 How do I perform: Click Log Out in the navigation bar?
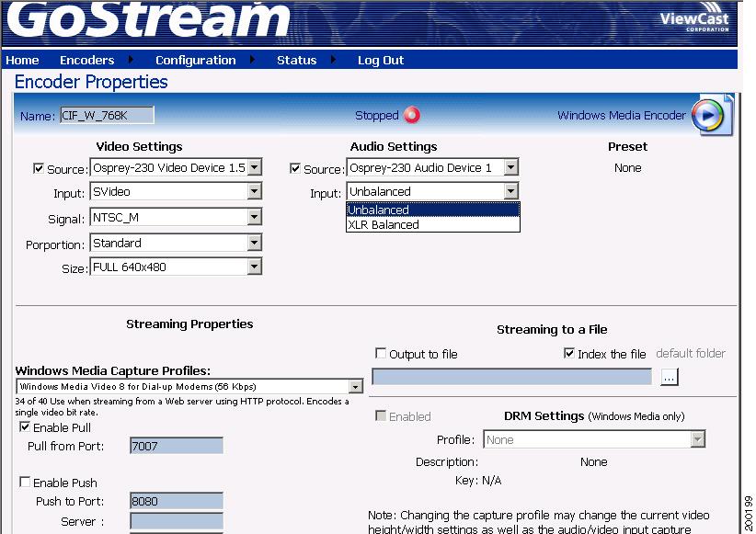point(381,61)
